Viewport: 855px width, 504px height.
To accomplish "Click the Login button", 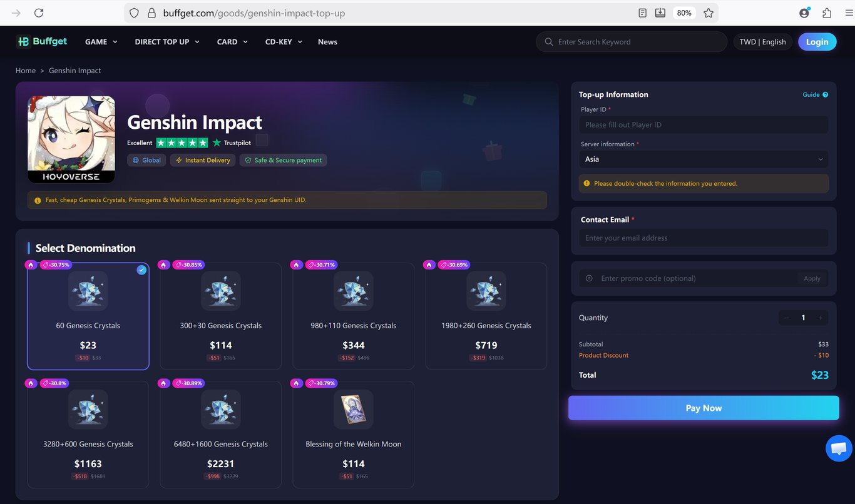I will [x=817, y=42].
